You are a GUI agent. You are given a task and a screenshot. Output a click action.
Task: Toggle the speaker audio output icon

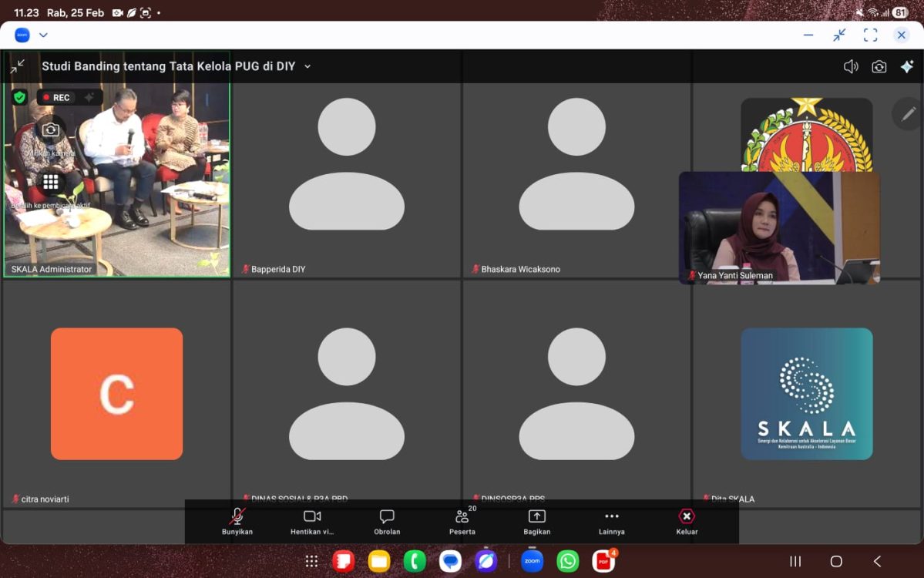pyautogui.click(x=851, y=66)
